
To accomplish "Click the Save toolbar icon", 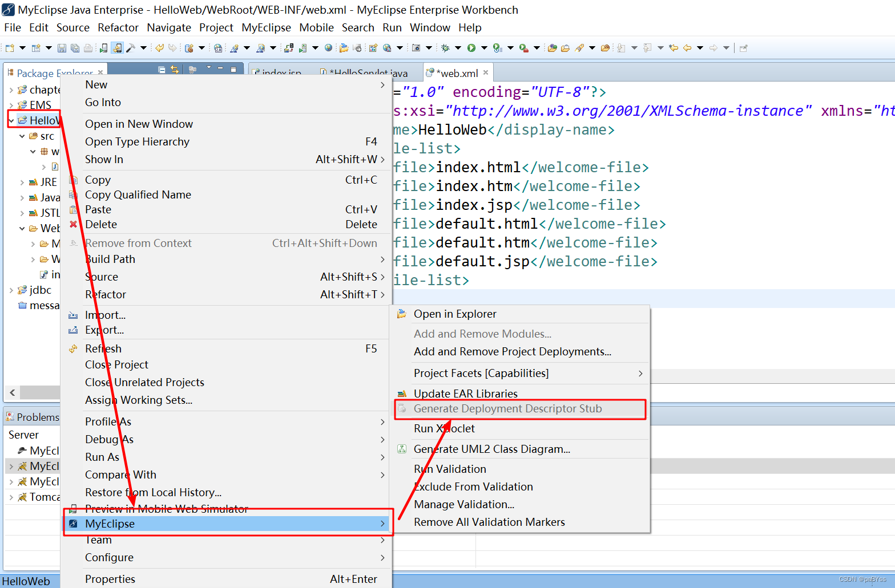I will point(62,48).
